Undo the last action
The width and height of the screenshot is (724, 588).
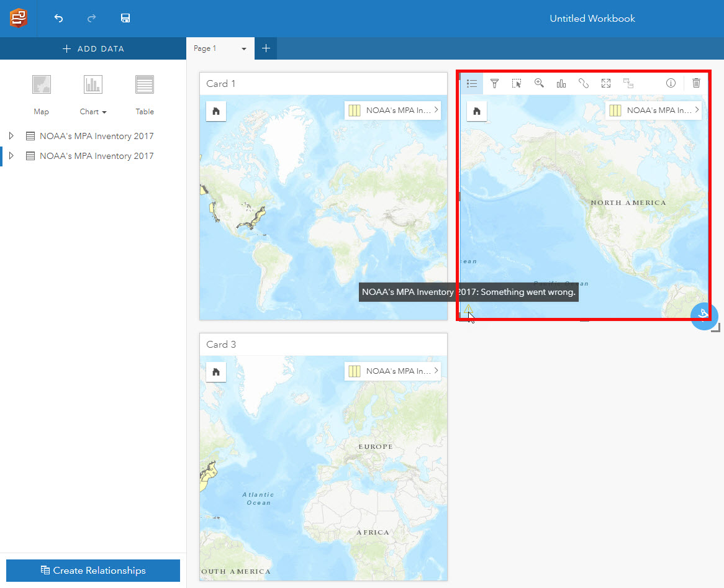click(58, 18)
